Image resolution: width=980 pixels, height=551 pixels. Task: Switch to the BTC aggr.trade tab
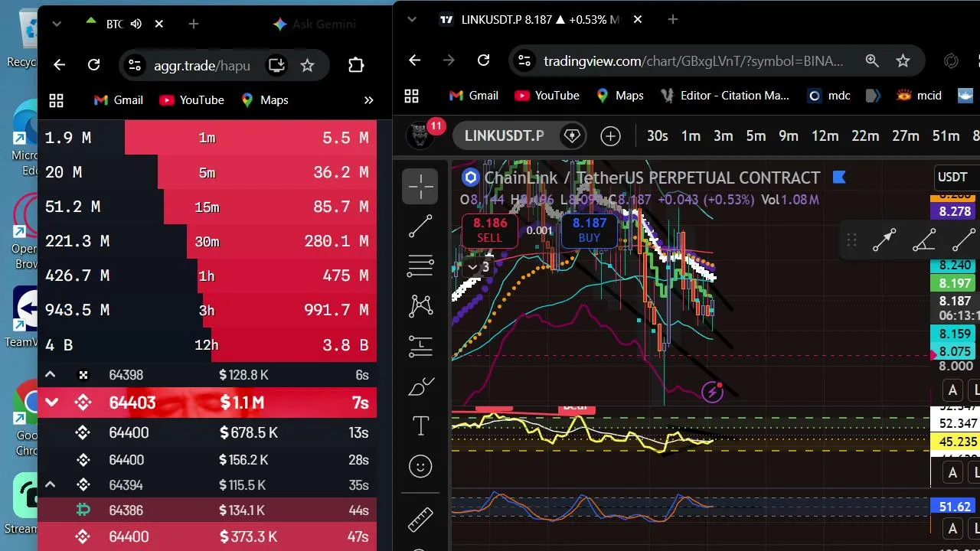[113, 24]
